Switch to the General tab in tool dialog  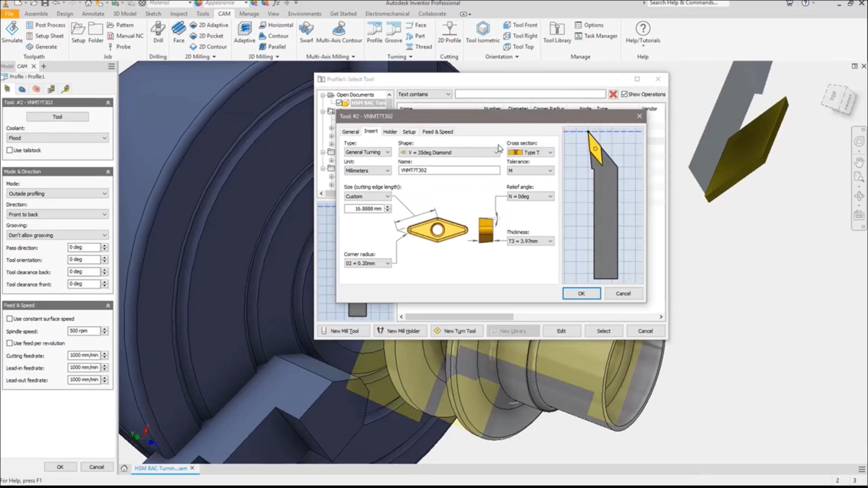[x=350, y=132]
